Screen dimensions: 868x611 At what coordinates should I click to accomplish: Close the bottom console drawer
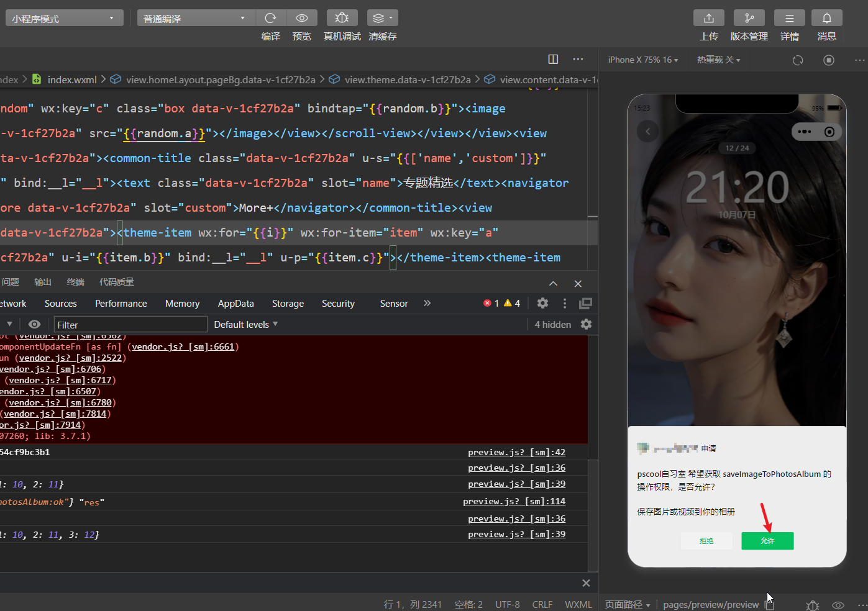tap(586, 583)
